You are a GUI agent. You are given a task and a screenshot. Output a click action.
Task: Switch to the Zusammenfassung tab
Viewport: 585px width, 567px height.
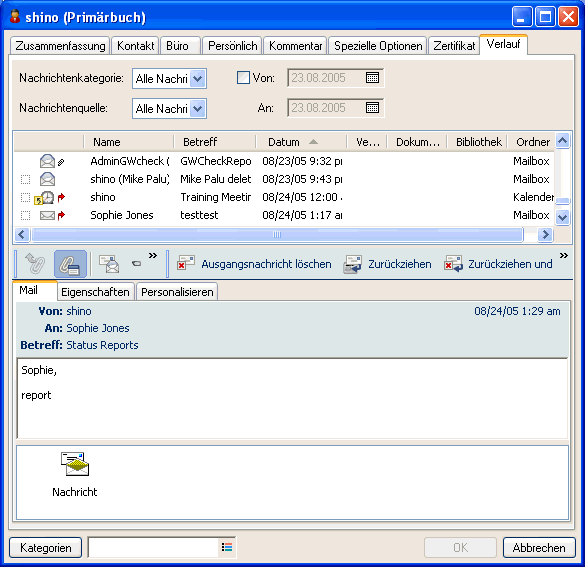60,46
